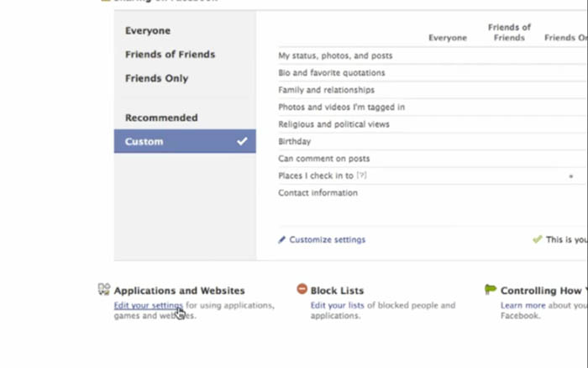Image resolution: width=588 pixels, height=368 pixels.
Task: Click the 'My status, photos, and posts' row
Action: pyautogui.click(x=433, y=55)
